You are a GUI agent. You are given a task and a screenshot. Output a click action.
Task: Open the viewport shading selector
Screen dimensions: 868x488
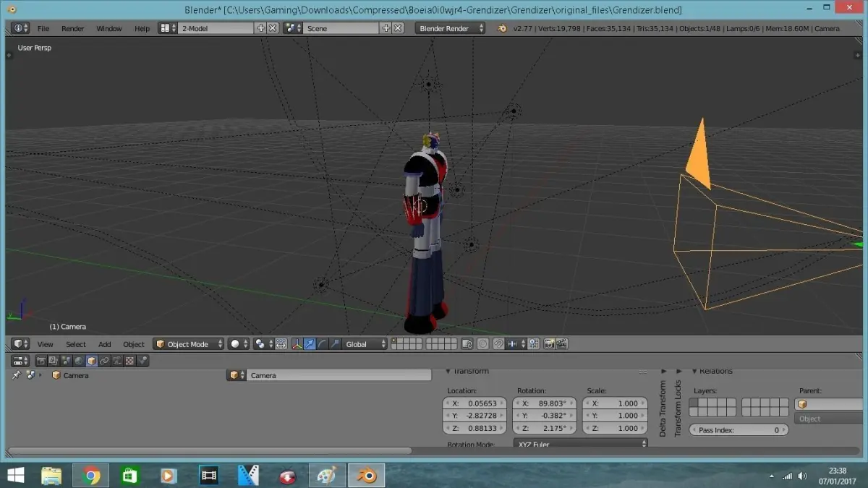pos(239,344)
